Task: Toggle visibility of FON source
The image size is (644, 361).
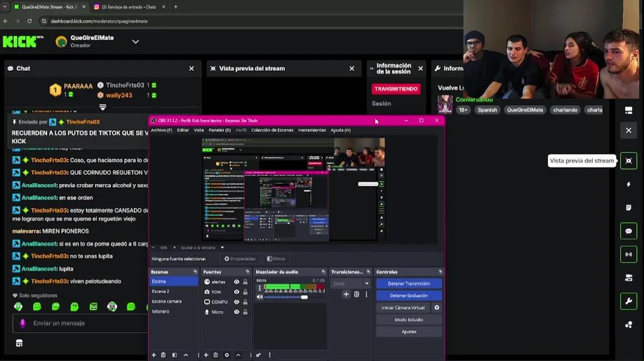Action: pyautogui.click(x=236, y=292)
